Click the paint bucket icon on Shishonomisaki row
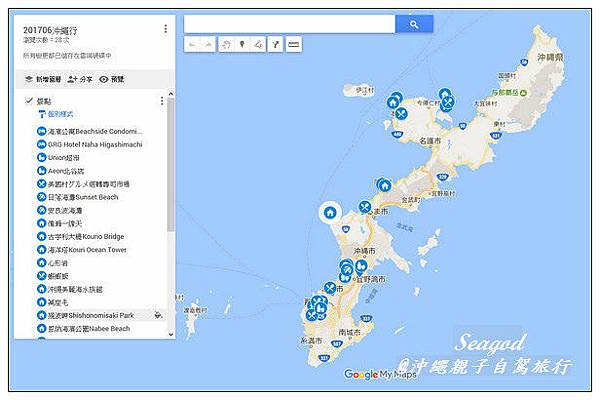Screen dimensions: 600x400 (158, 315)
